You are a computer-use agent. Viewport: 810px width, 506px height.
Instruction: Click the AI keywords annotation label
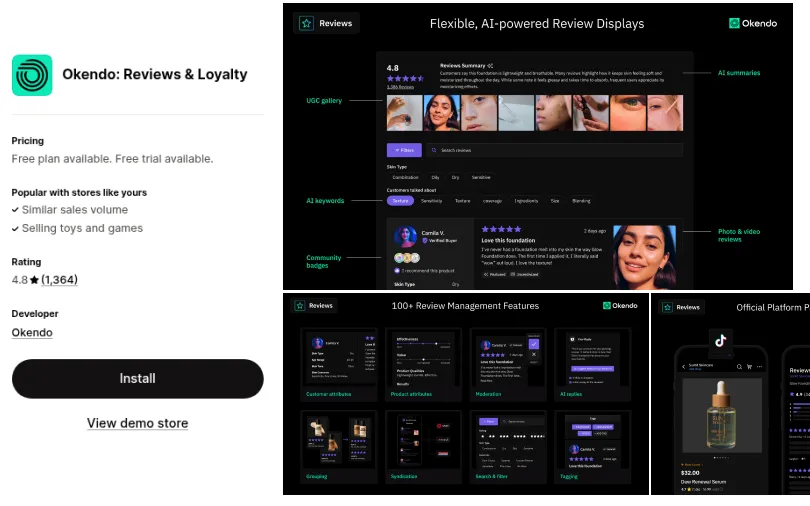tap(325, 201)
